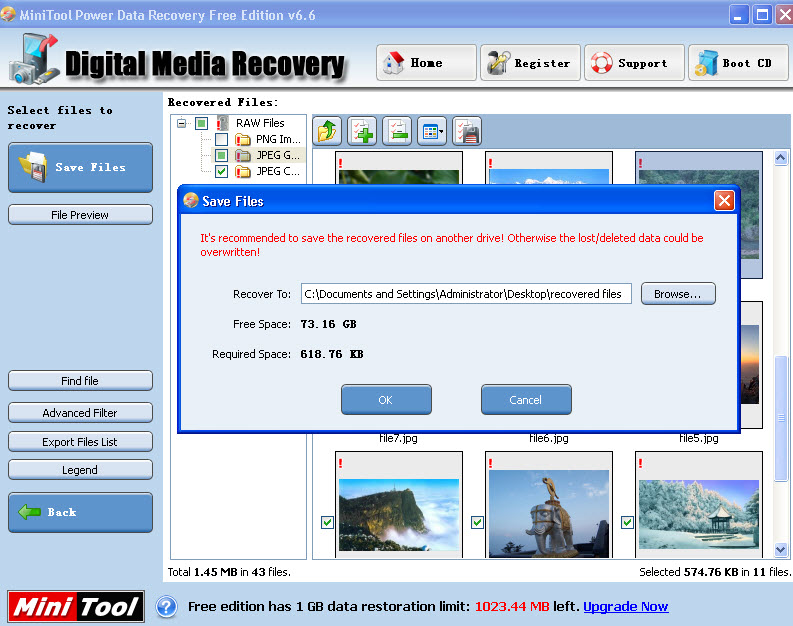
Task: Select the JPEG G... tree row label
Action: point(278,155)
